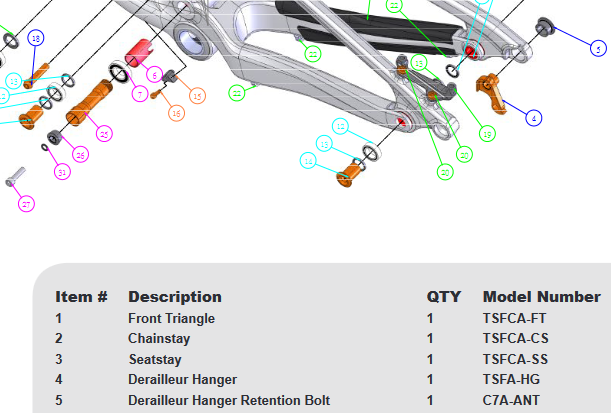
Task: Click the C7A-ANT model number
Action: point(510,401)
